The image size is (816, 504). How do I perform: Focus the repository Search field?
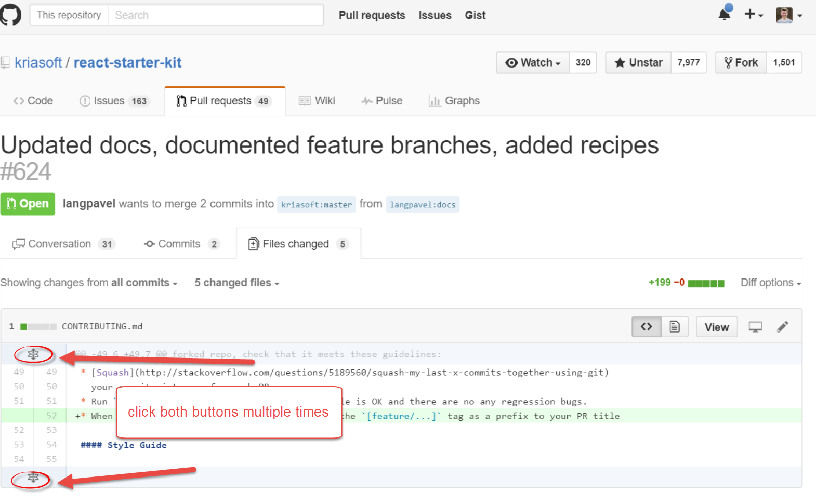coord(216,15)
